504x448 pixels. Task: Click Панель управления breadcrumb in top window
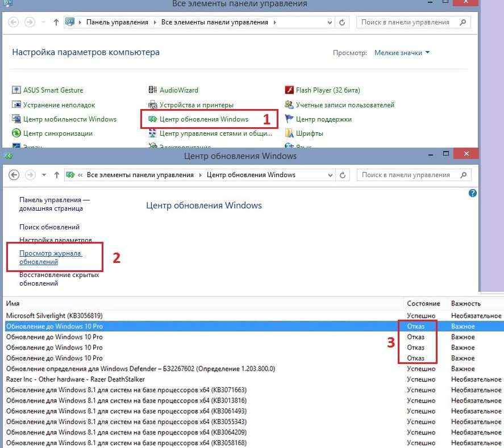pyautogui.click(x=117, y=22)
